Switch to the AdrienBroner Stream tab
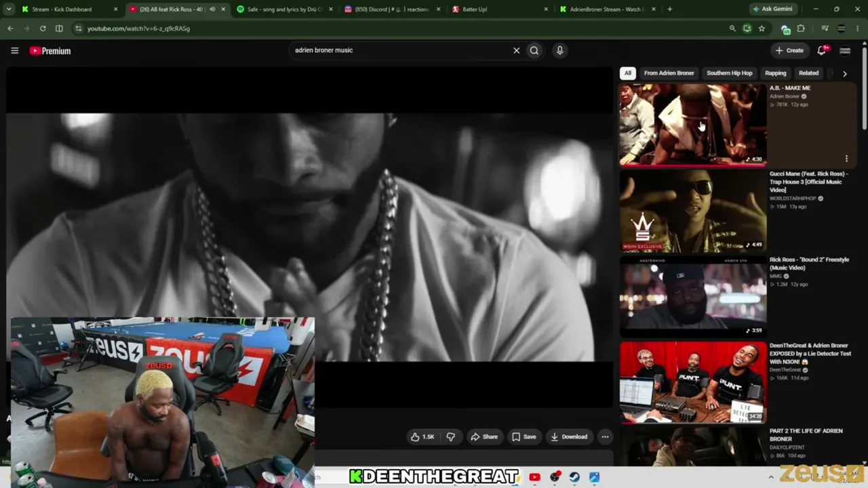 (606, 9)
